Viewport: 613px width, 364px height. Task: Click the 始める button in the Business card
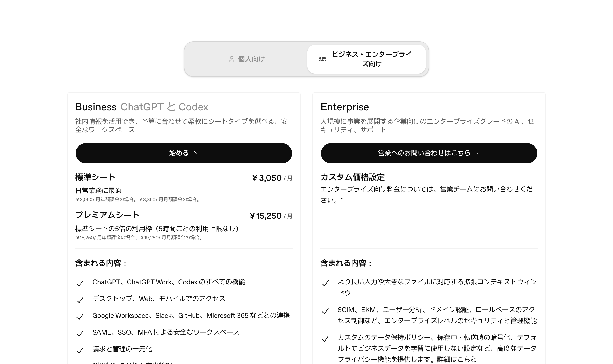pyautogui.click(x=184, y=153)
